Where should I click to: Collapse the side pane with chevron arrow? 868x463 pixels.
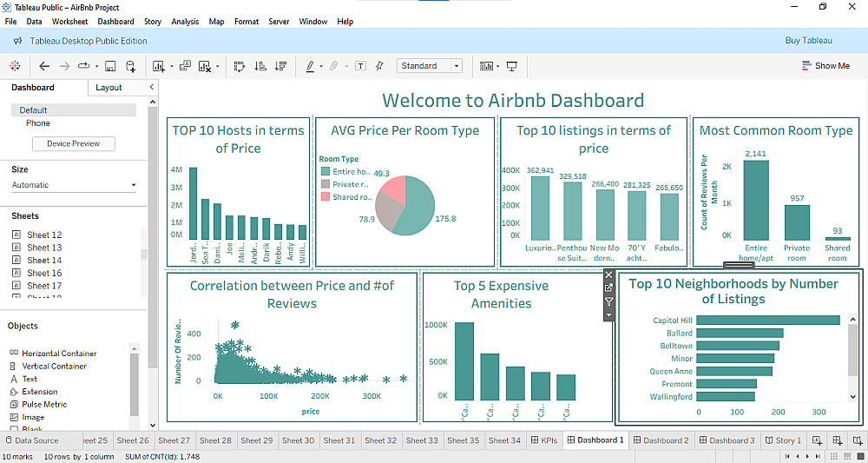(152, 87)
